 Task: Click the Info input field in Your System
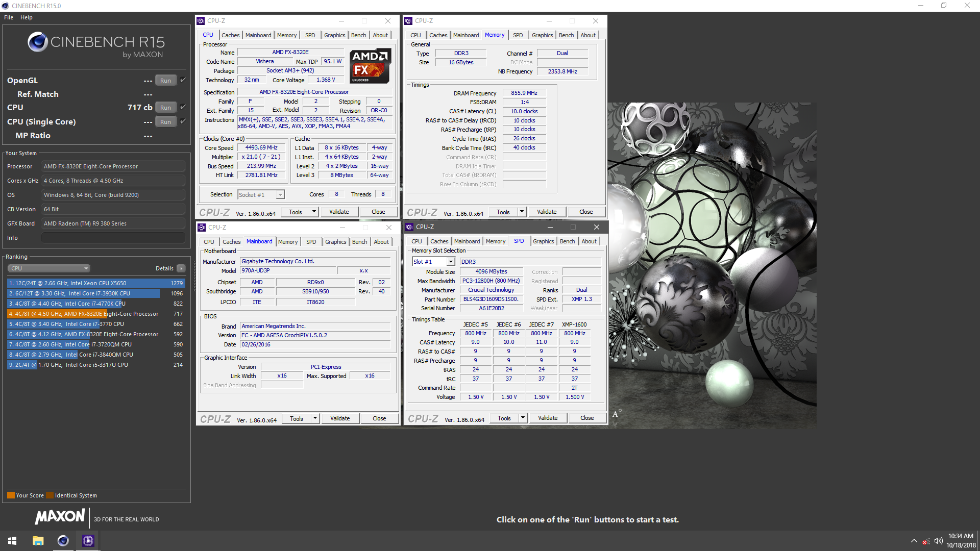113,238
